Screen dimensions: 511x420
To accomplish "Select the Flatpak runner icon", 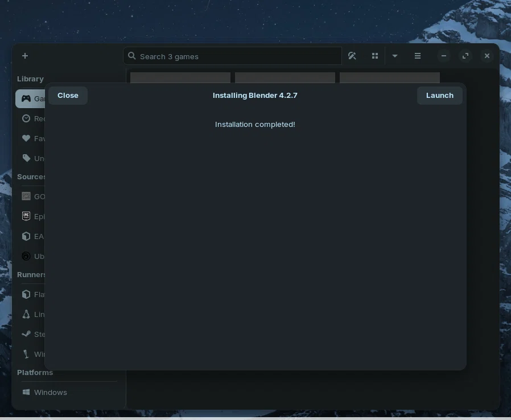I will click(x=26, y=295).
